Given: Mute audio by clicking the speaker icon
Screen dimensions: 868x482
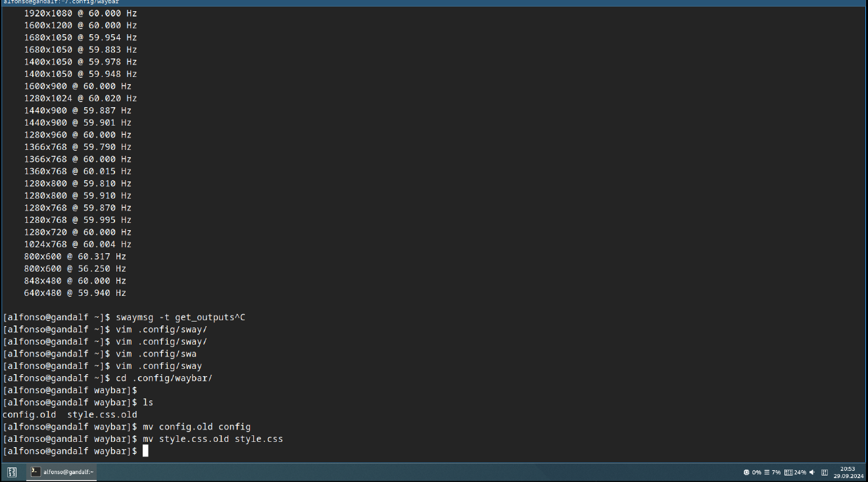Looking at the screenshot, I should click(x=812, y=472).
